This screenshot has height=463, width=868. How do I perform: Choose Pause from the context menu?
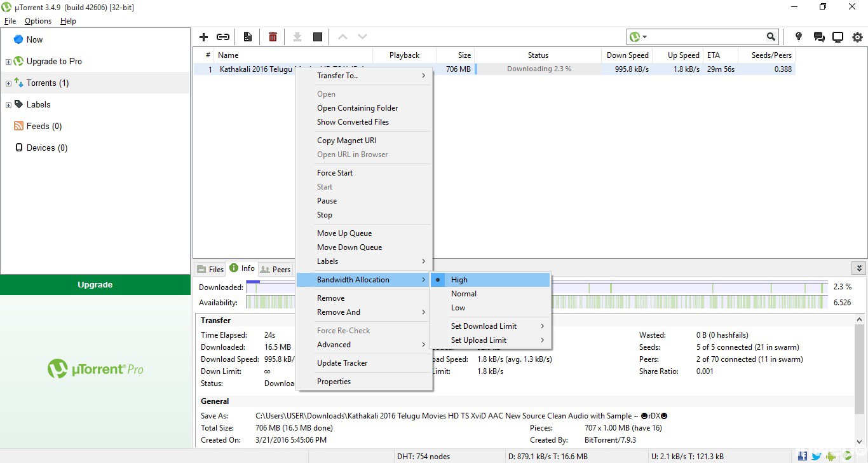[x=327, y=201]
